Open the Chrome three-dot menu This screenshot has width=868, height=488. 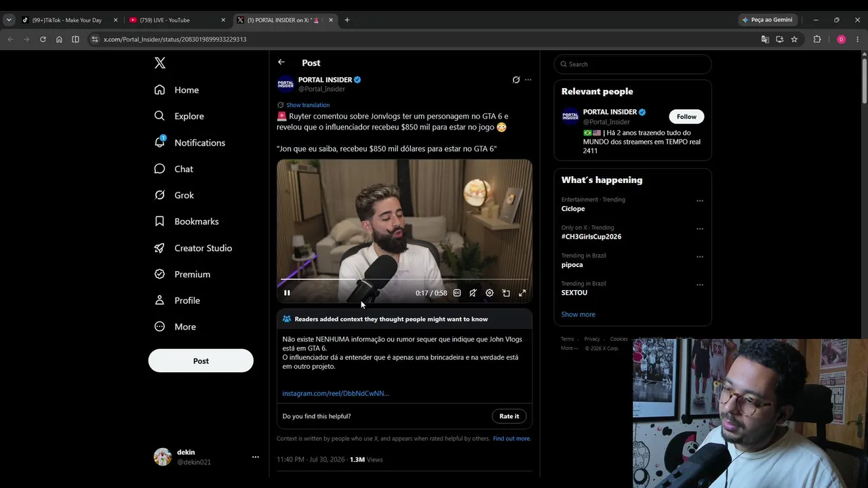pyautogui.click(x=858, y=39)
